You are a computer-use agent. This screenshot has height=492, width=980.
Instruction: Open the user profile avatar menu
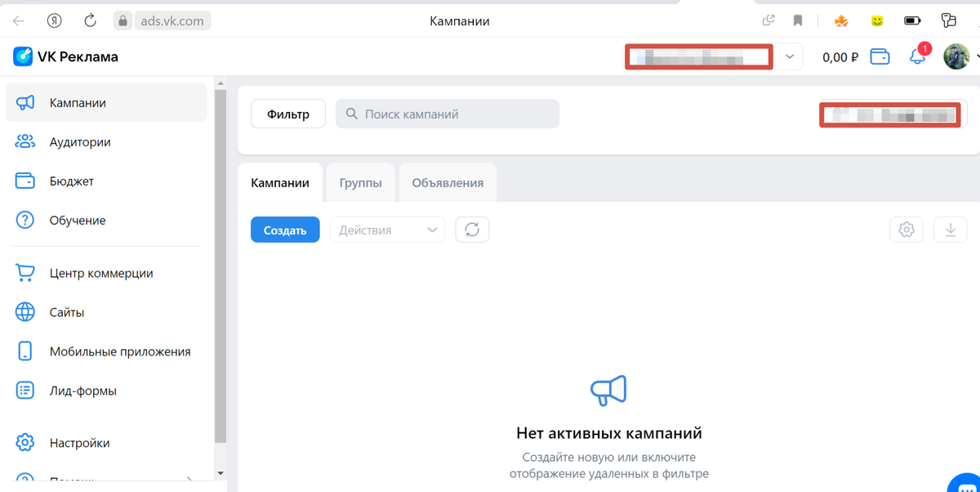(956, 56)
